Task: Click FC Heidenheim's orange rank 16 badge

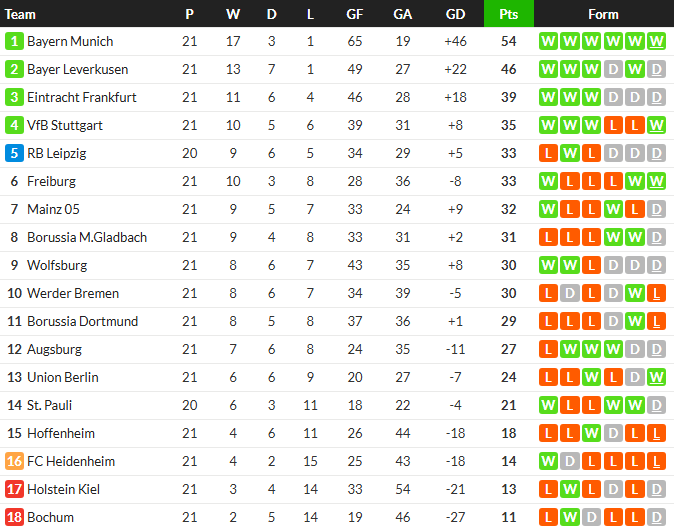Action: [x=14, y=462]
